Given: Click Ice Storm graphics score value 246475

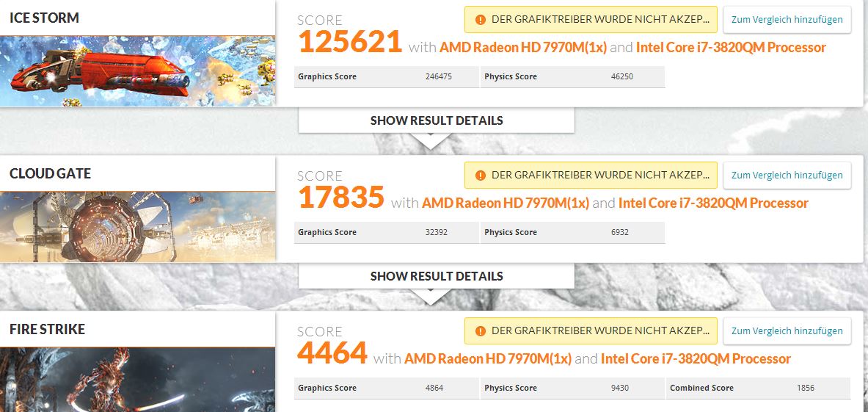Looking at the screenshot, I should (x=439, y=77).
